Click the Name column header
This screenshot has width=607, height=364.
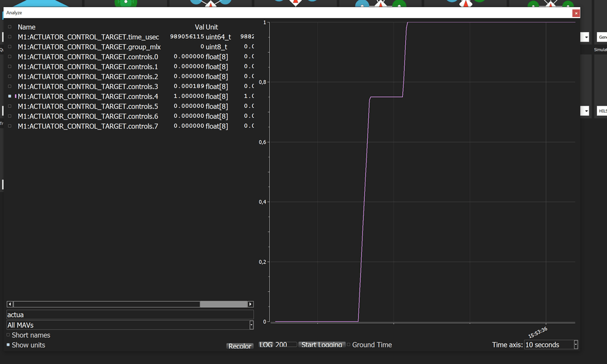coord(26,27)
